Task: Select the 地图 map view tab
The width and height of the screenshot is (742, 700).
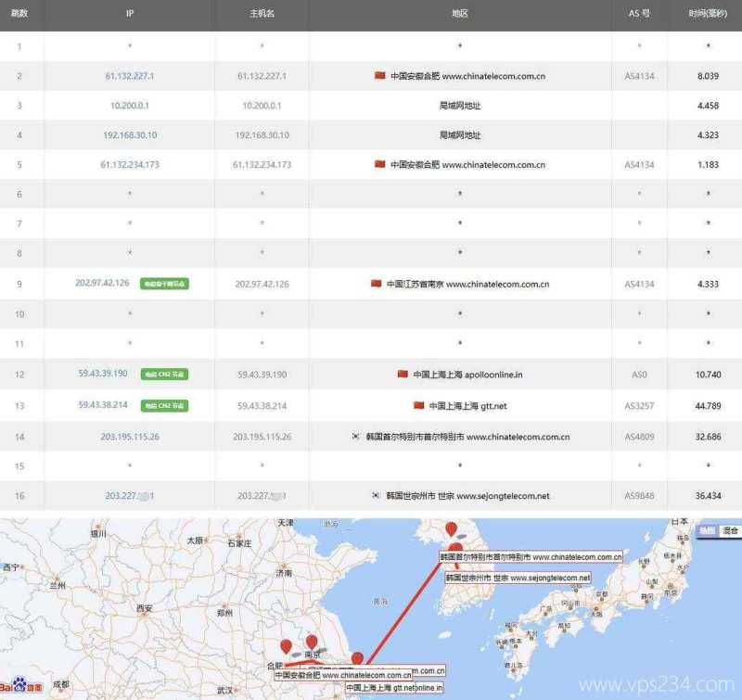Action: point(707,528)
